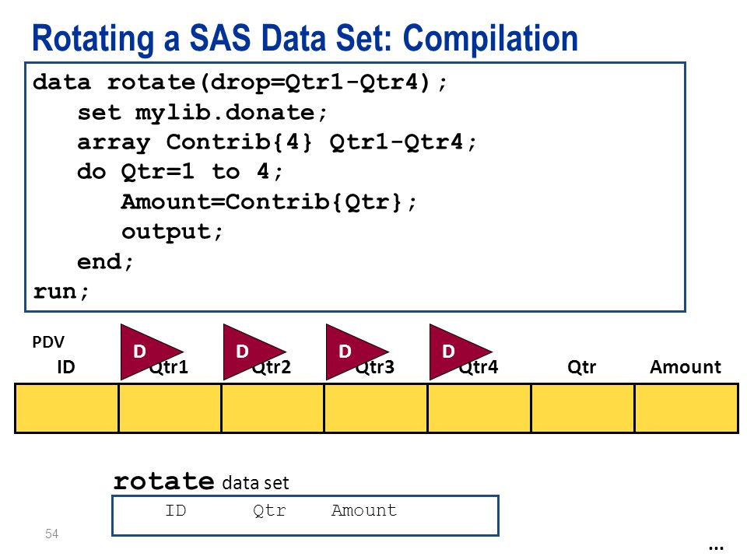Screen dimensions: 747x560
Task: Select the yellow PDV cell under Qtr2
Action: pyautogui.click(x=272, y=408)
